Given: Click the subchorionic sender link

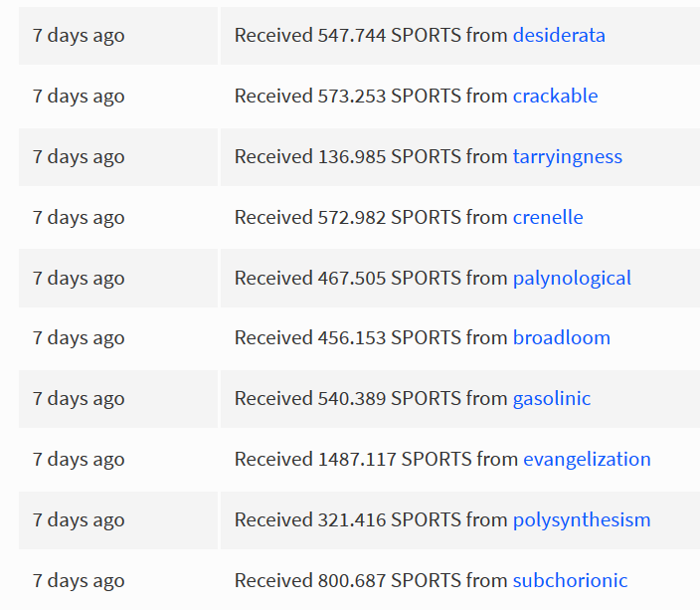Looking at the screenshot, I should point(570,581).
